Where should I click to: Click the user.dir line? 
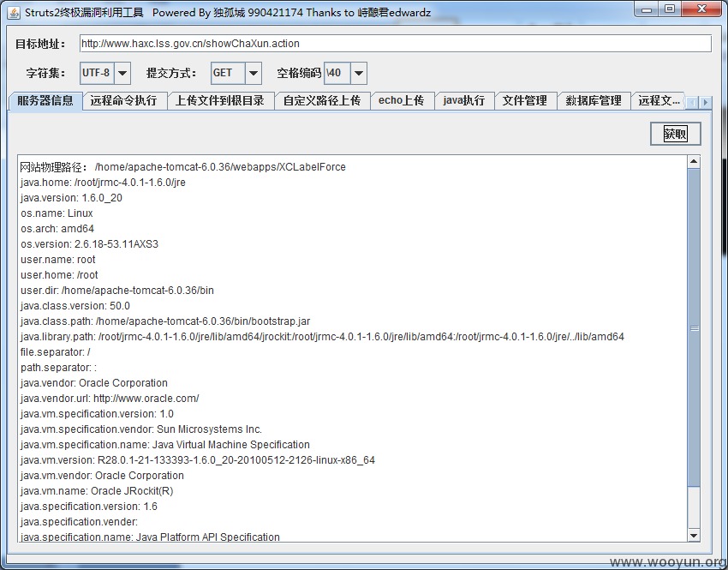click(117, 291)
